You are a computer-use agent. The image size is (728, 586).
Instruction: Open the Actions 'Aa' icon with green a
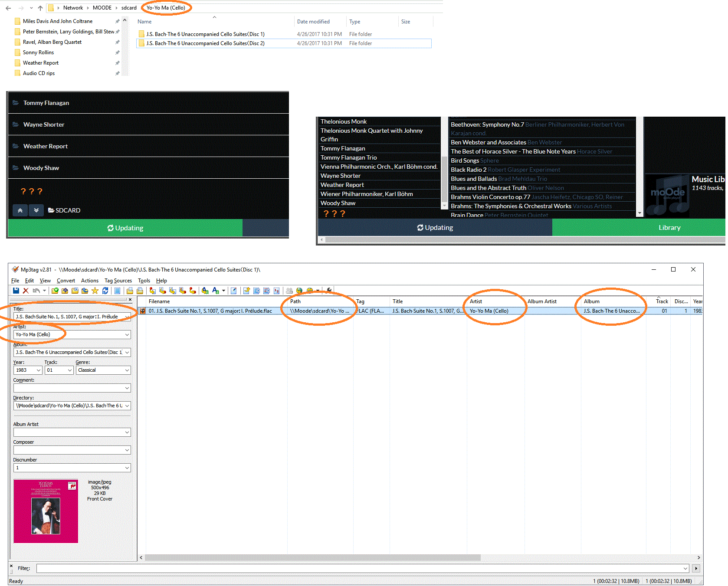point(205,291)
